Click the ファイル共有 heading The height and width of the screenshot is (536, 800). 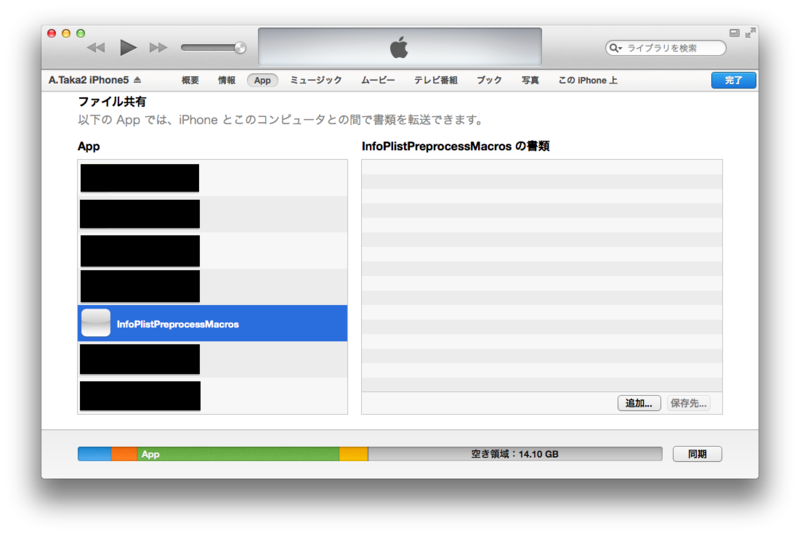pos(112,101)
